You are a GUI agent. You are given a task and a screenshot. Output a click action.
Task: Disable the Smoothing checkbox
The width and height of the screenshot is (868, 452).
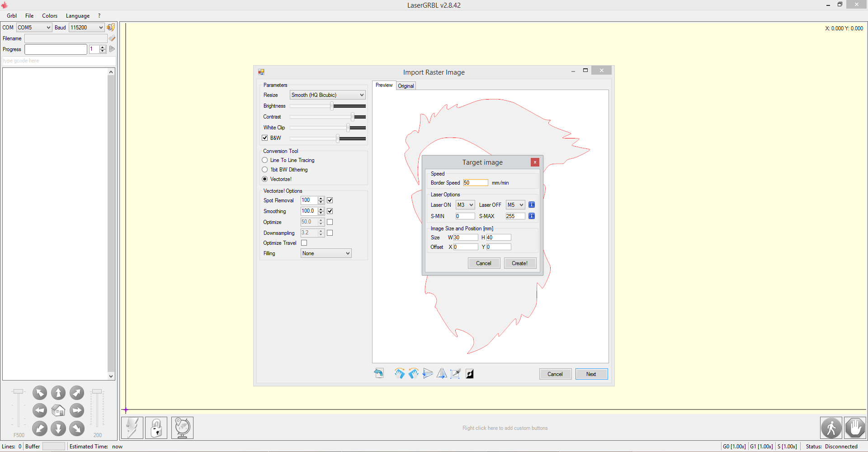point(330,211)
